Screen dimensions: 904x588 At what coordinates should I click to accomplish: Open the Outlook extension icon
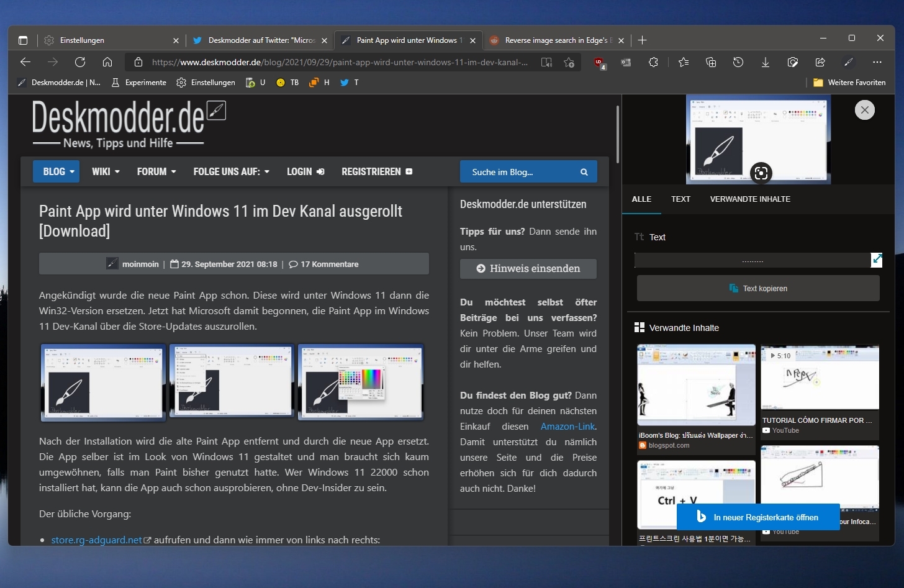pyautogui.click(x=626, y=62)
